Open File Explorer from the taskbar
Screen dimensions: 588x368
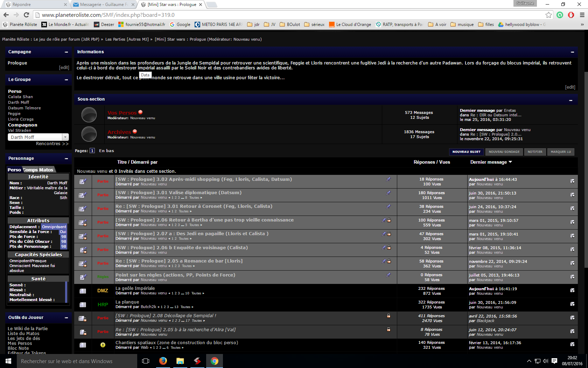(180, 361)
